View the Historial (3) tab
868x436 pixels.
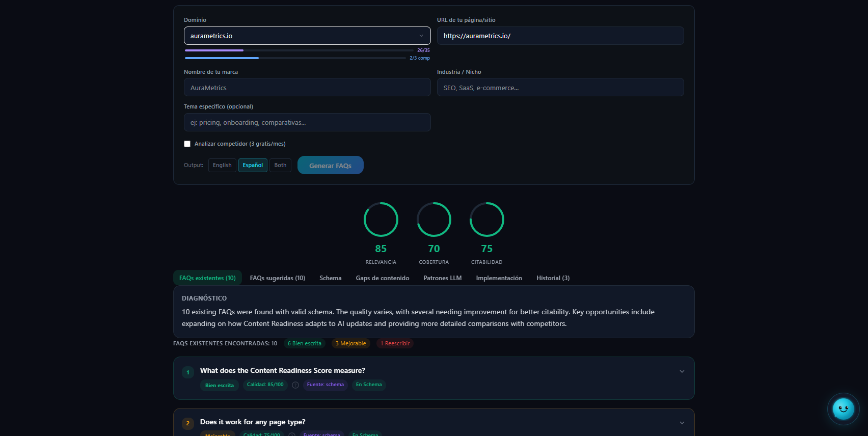pos(553,278)
